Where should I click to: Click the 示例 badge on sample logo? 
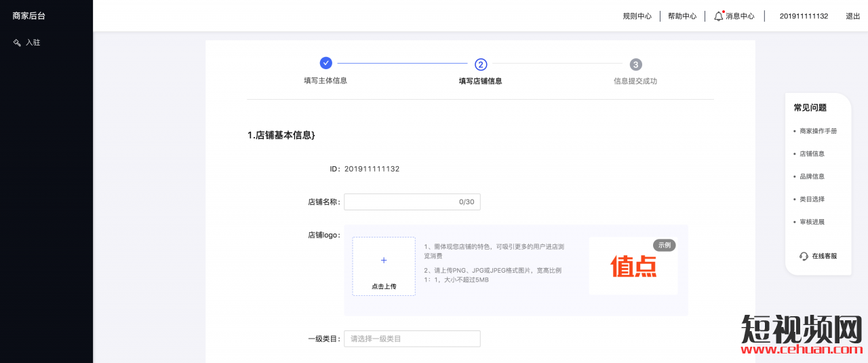[665, 245]
